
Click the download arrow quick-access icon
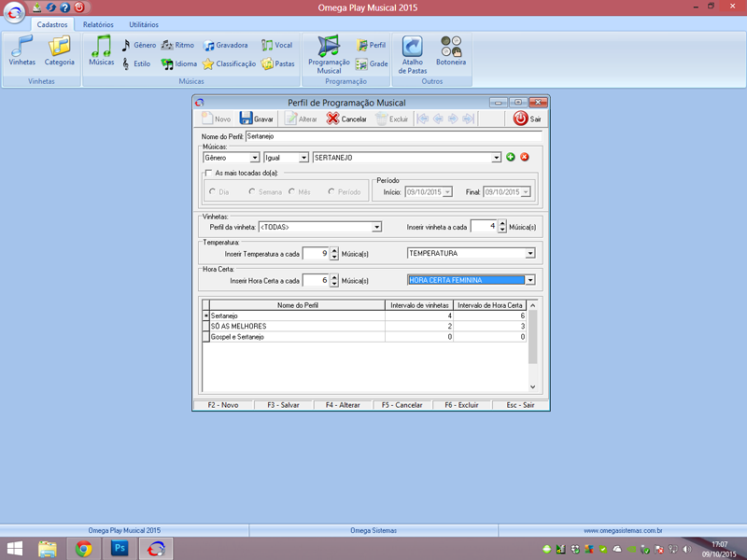coord(36,7)
